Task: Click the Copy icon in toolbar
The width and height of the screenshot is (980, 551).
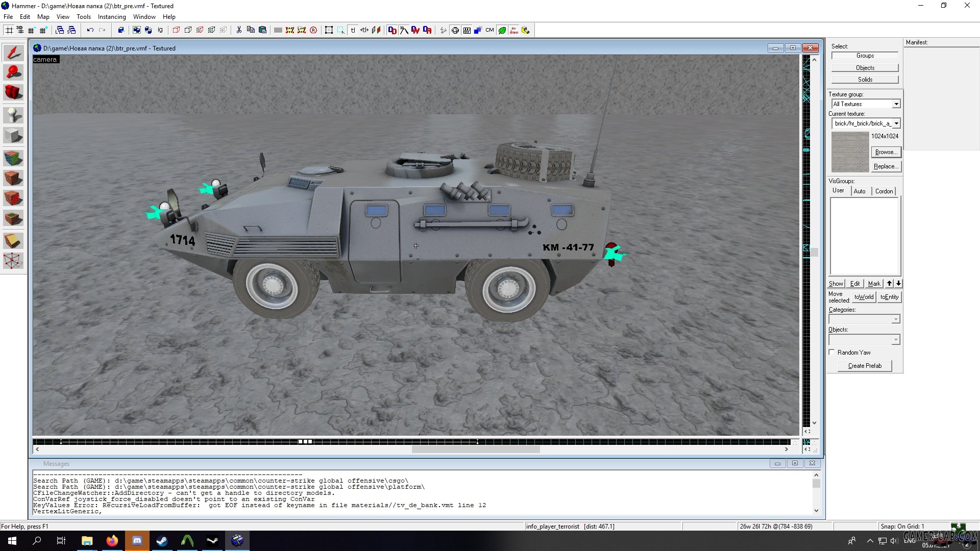Action: [x=251, y=30]
